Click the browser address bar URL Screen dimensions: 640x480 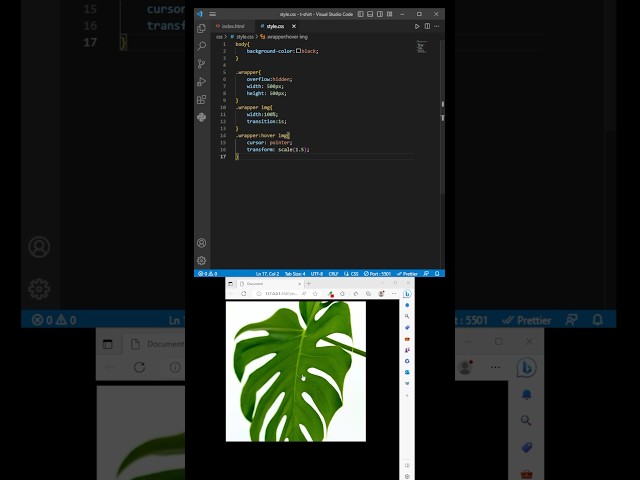pyautogui.click(x=280, y=294)
